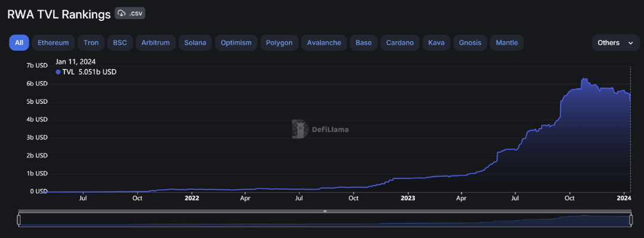Select the All chains filter
The image size is (644, 238).
[19, 43]
